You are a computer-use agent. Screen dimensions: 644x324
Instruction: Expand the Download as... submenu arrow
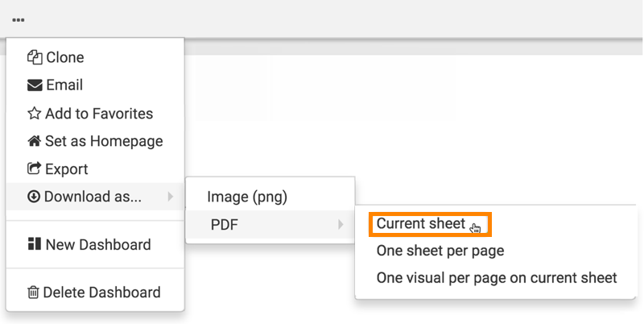pos(170,197)
